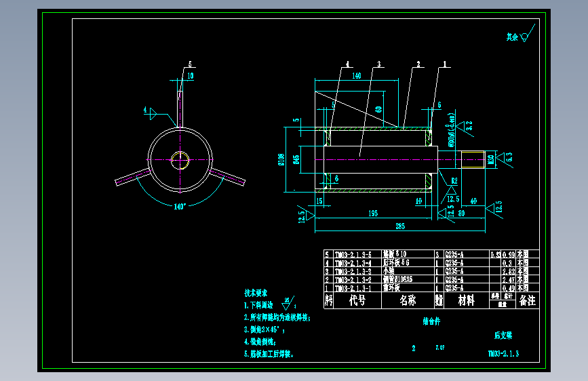Click table cell TM03-2.1.3-5
The image size is (588, 381).
[x=353, y=255]
